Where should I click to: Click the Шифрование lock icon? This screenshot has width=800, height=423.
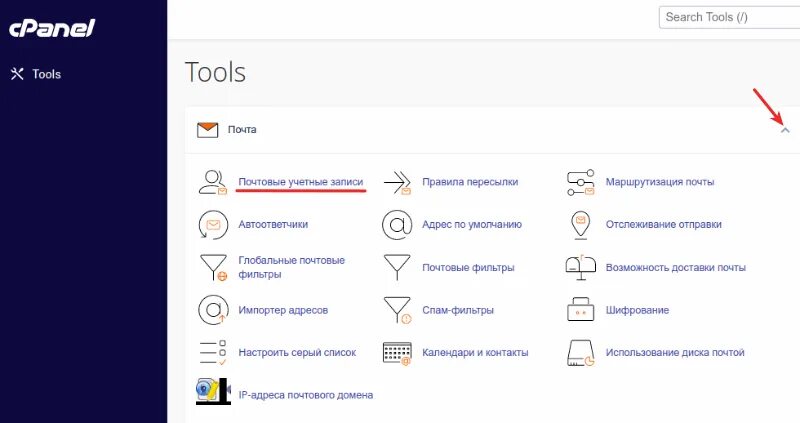pos(581,310)
